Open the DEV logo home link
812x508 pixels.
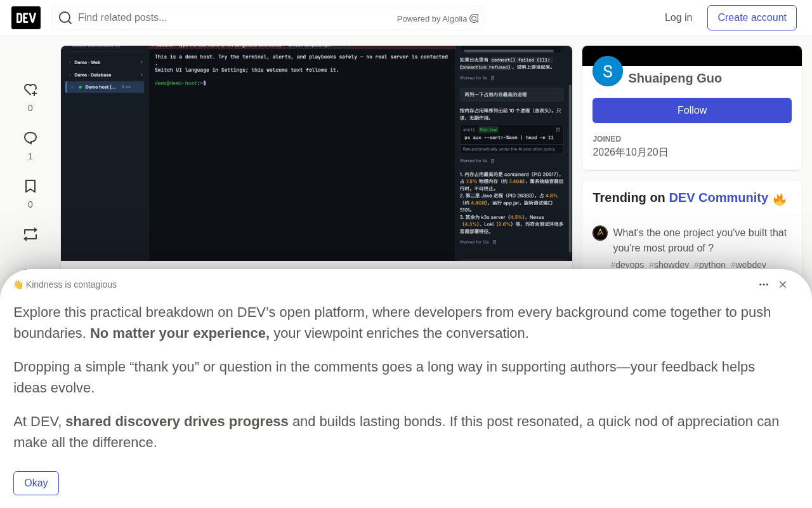pyautogui.click(x=26, y=18)
